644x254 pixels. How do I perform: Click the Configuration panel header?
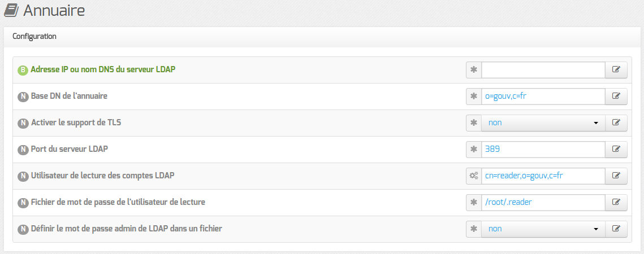[x=322, y=37]
